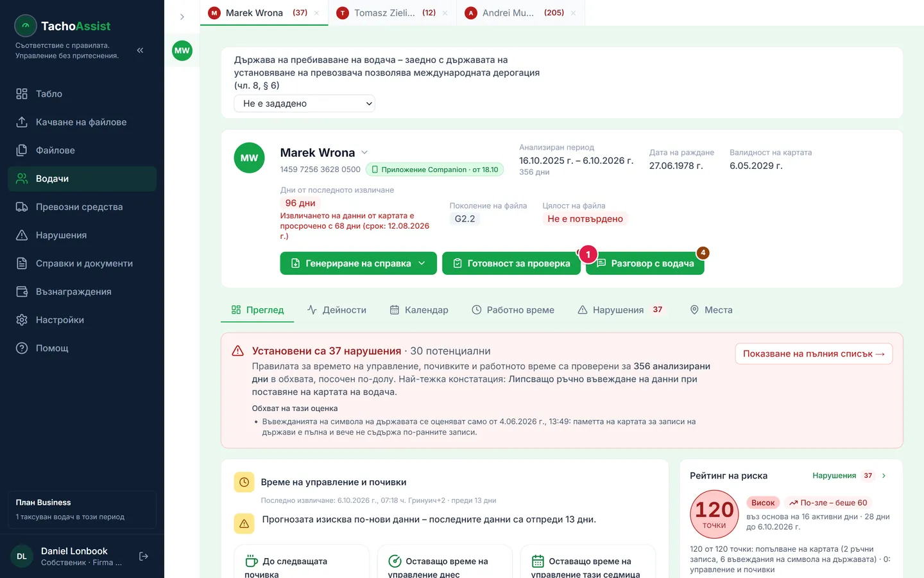Click the yellow warning icon beside Прогнозата

point(244,524)
